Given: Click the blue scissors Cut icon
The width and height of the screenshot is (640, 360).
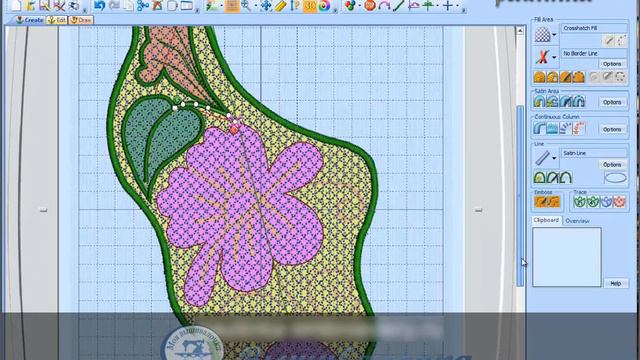Looking at the screenshot, I should (142, 5).
